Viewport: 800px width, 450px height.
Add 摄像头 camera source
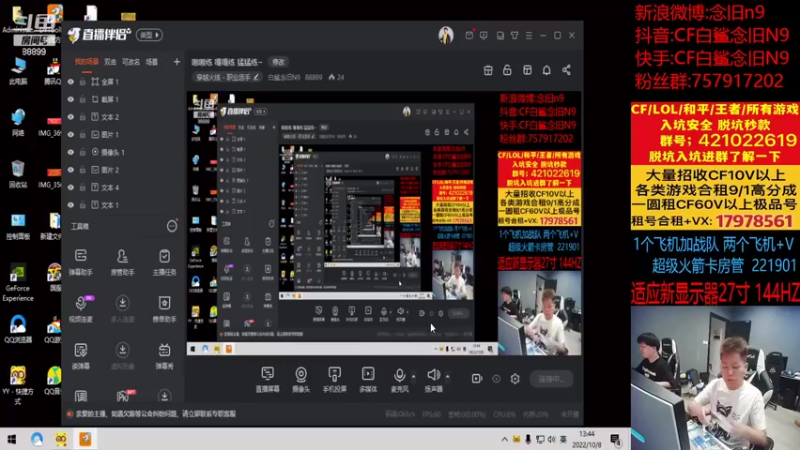pos(301,380)
